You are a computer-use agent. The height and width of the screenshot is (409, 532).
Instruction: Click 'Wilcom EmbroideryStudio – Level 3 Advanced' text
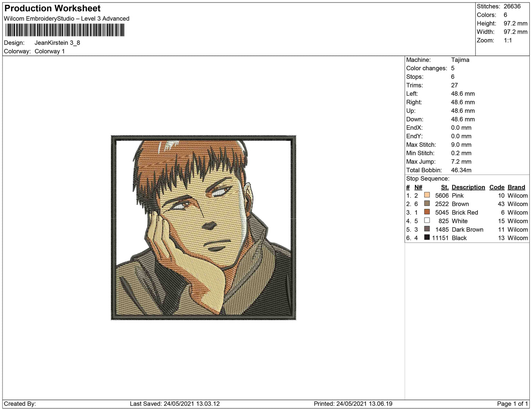(67, 18)
